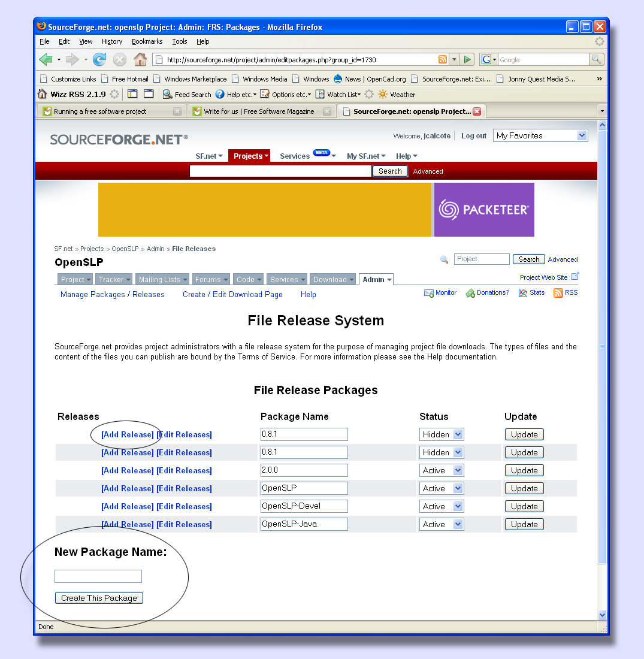
Task: Open Help etc. in Wizz RSS toolbar
Action: click(236, 94)
